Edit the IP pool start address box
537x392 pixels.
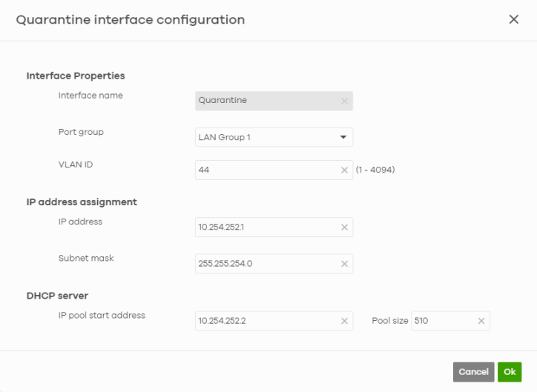(263, 321)
